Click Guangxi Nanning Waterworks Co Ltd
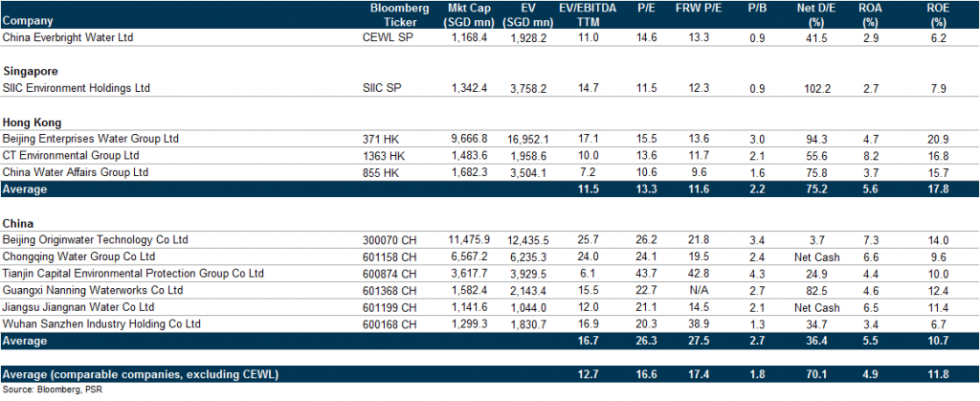Viewport: 980px width, 401px height. 93,290
